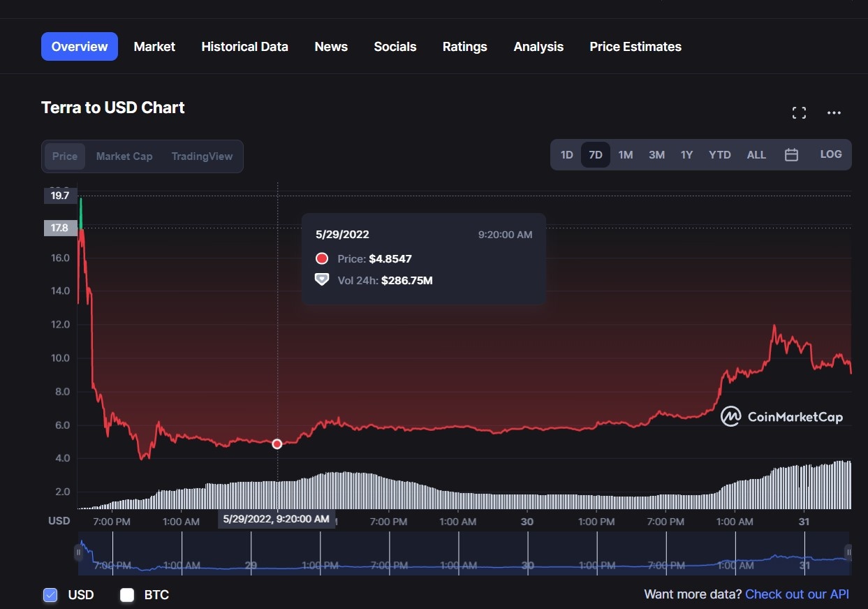
Task: Open the calendar date range picker
Action: [791, 155]
